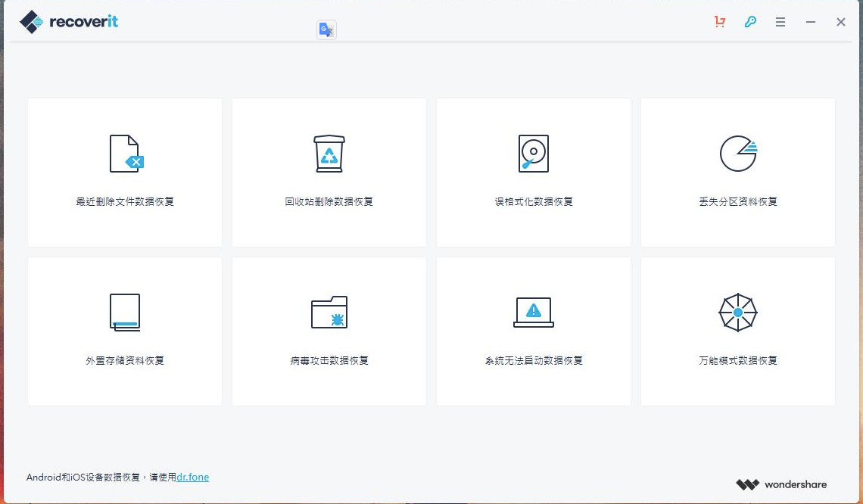863x504 pixels.
Task: Click the recently deleted file recovery icon
Action: click(x=126, y=154)
